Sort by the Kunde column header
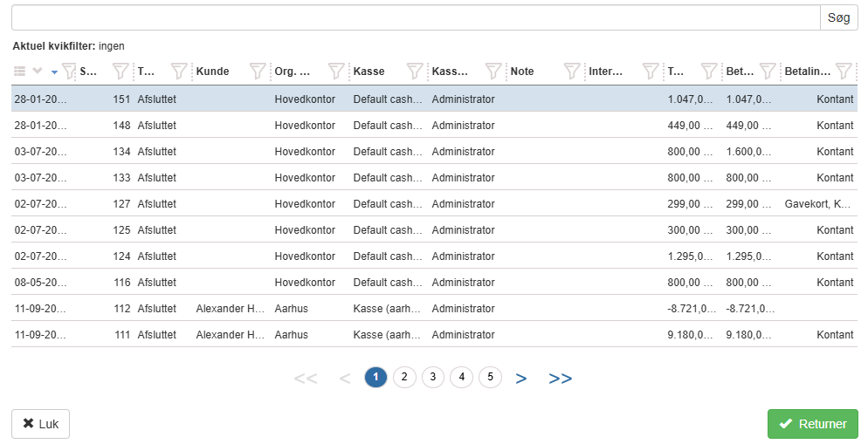Image resolution: width=868 pixels, height=444 pixels. 212,71
